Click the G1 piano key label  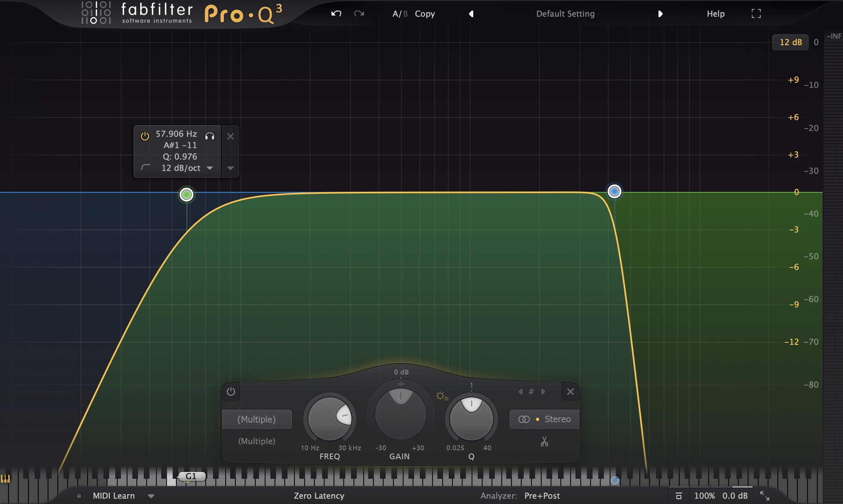(191, 476)
